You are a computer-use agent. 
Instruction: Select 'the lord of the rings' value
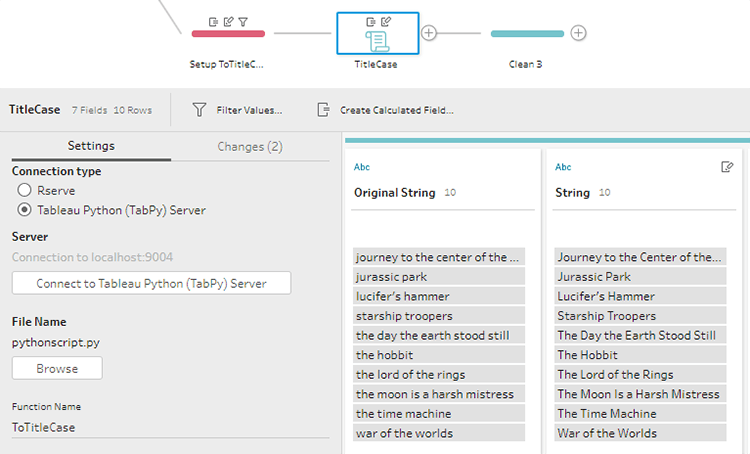[x=439, y=375]
